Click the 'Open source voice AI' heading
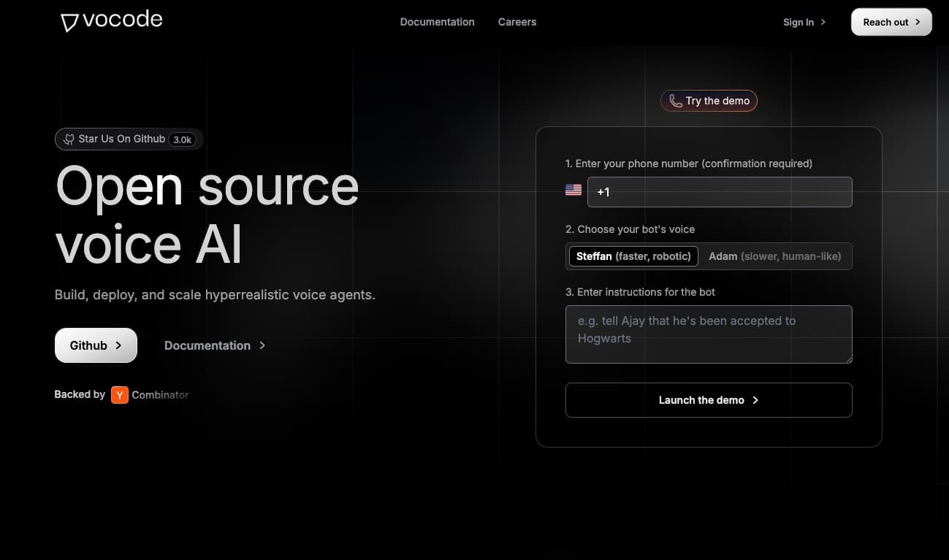Viewport: 949px width, 560px height. pyautogui.click(x=207, y=215)
